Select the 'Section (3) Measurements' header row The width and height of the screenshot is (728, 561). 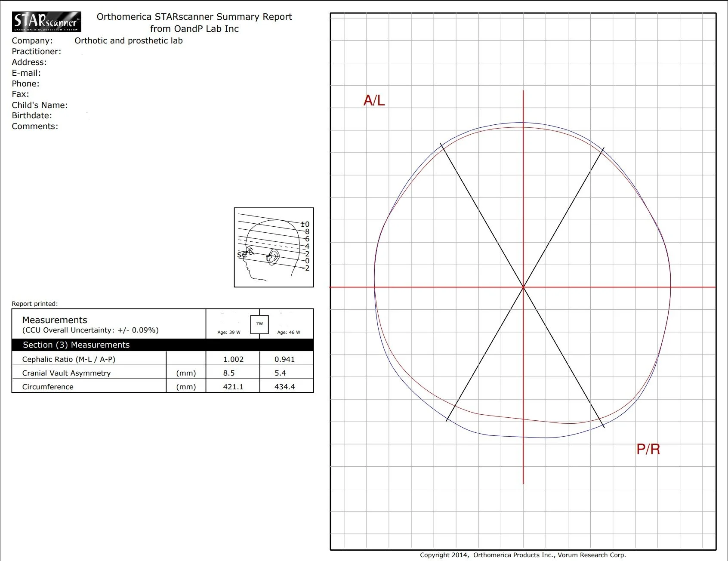point(163,345)
